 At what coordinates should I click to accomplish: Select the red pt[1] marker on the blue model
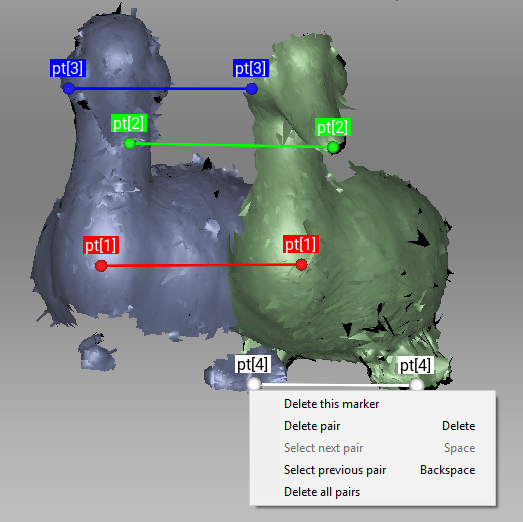coord(101,266)
